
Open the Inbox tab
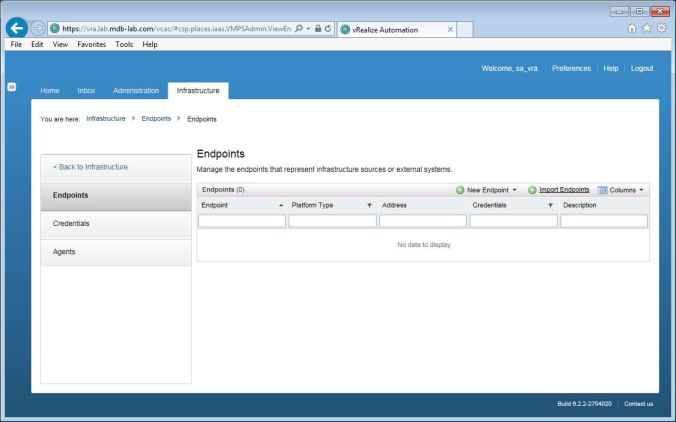[87, 91]
